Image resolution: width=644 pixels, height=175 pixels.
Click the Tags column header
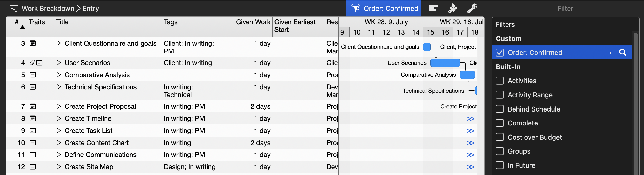click(x=170, y=22)
